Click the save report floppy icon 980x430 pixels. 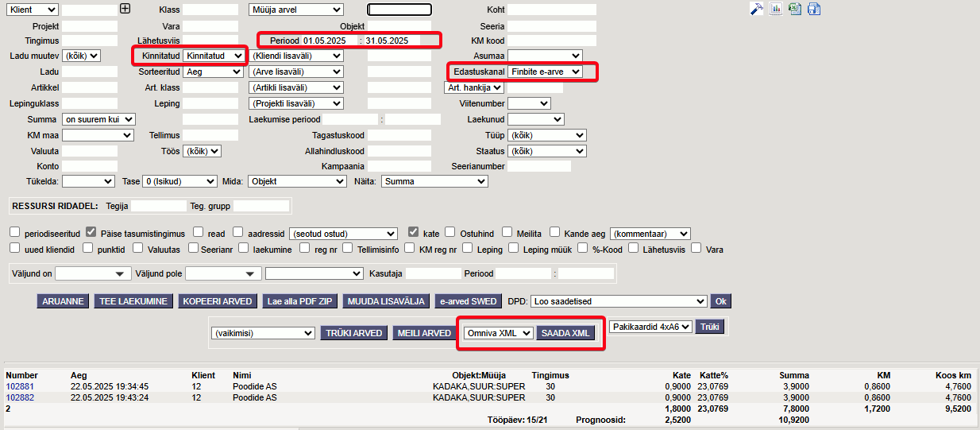point(814,9)
